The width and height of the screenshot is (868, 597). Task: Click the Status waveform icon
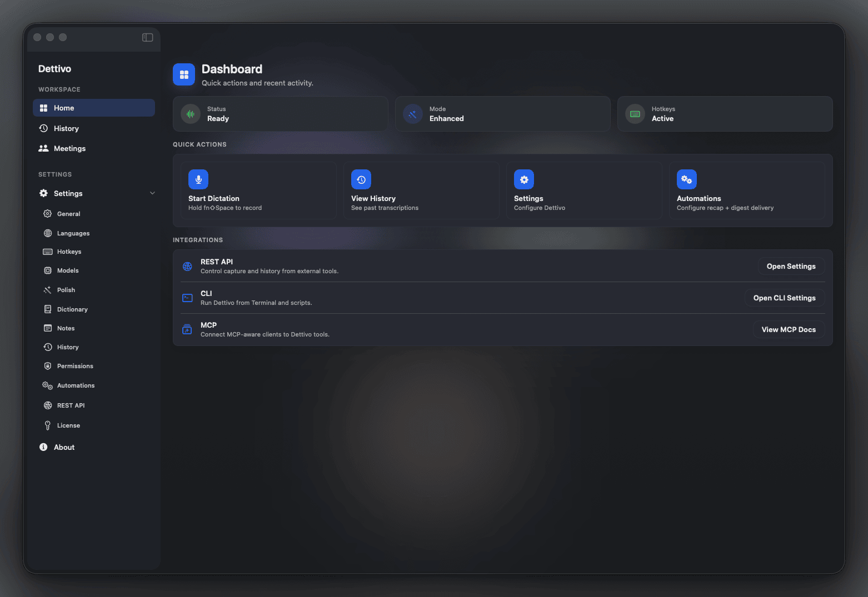(191, 114)
